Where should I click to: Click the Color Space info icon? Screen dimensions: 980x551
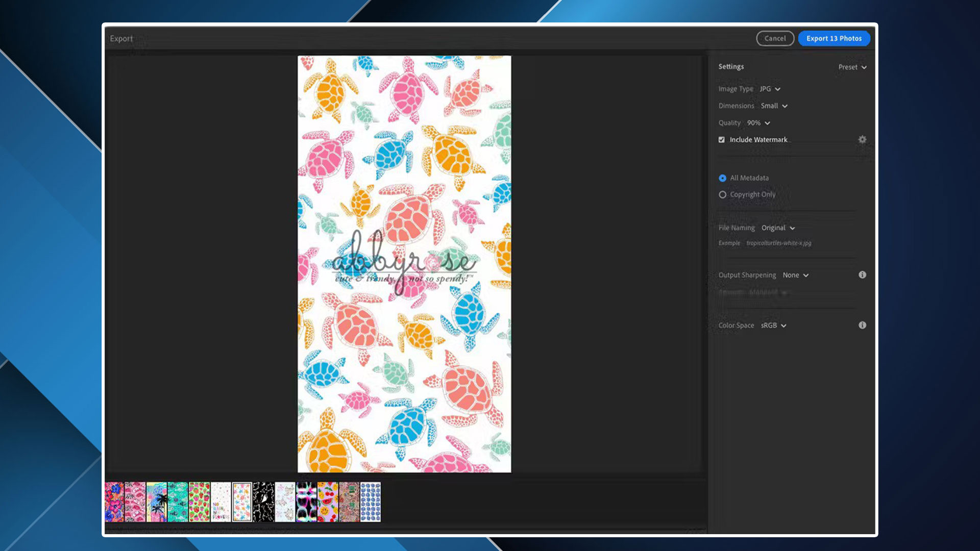862,325
